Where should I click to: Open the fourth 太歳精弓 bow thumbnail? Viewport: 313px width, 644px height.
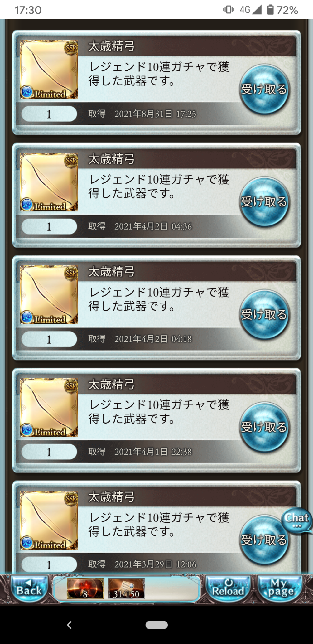[x=49, y=407]
